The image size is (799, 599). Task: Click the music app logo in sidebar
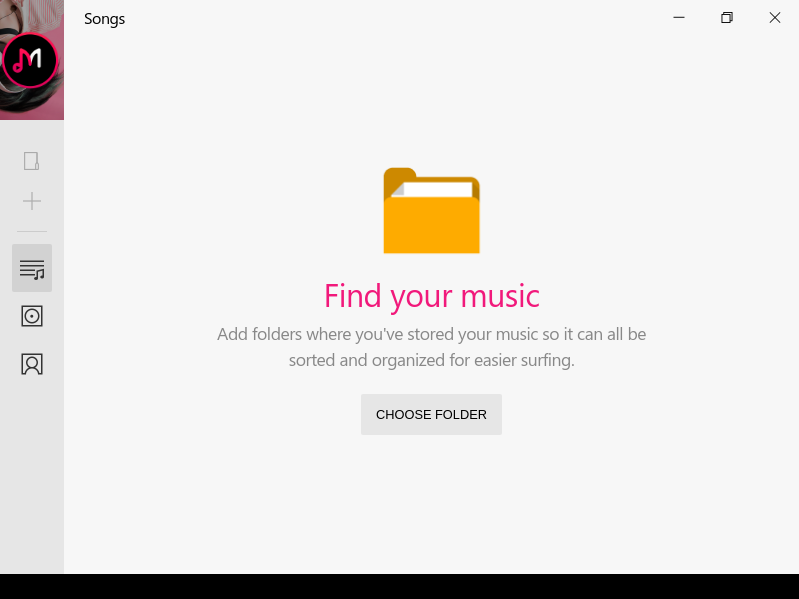tap(30, 61)
